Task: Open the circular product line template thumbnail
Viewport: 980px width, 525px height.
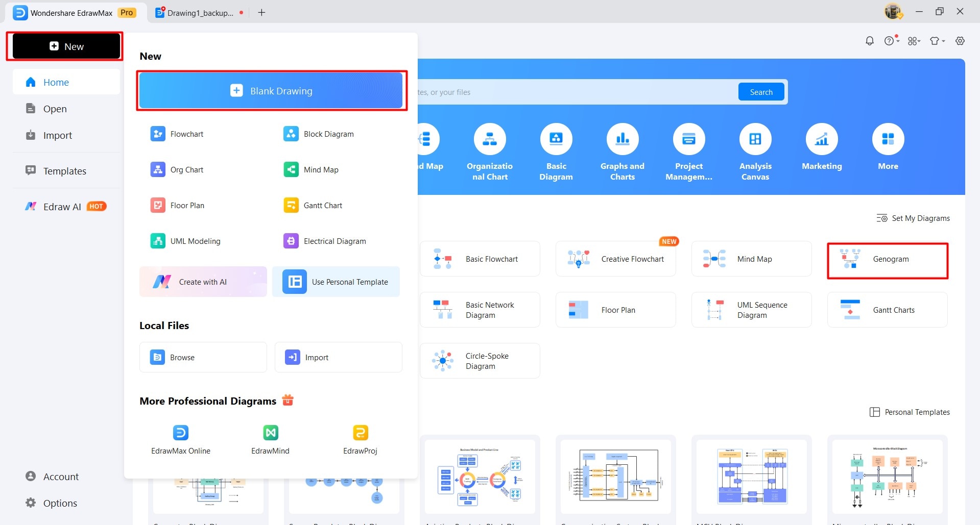Action: pos(480,477)
